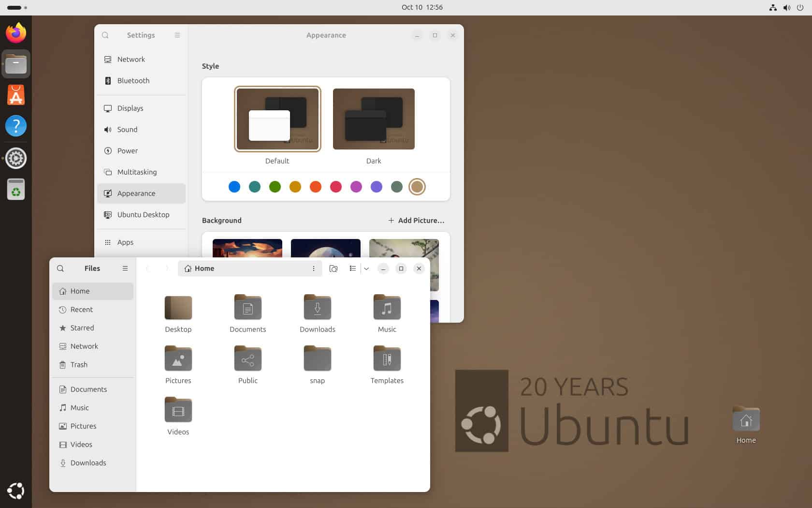Open the Help app from the dock

16,126
